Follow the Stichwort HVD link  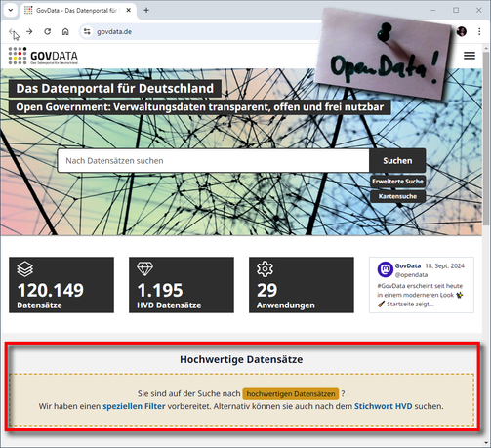pos(384,406)
